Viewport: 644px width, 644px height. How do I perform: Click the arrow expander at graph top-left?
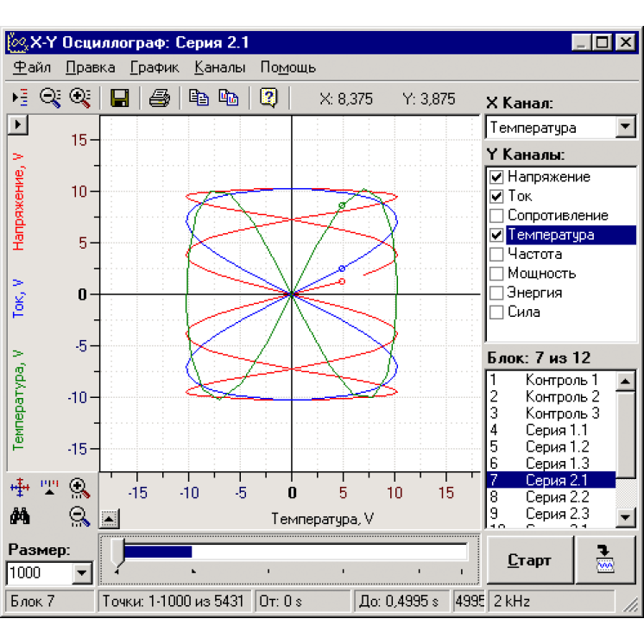pos(17,124)
